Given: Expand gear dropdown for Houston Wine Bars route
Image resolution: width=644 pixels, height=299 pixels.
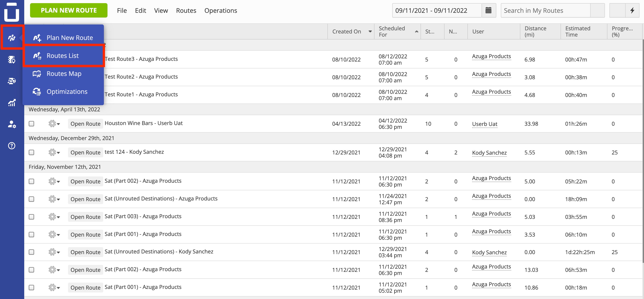Looking at the screenshot, I should point(54,124).
